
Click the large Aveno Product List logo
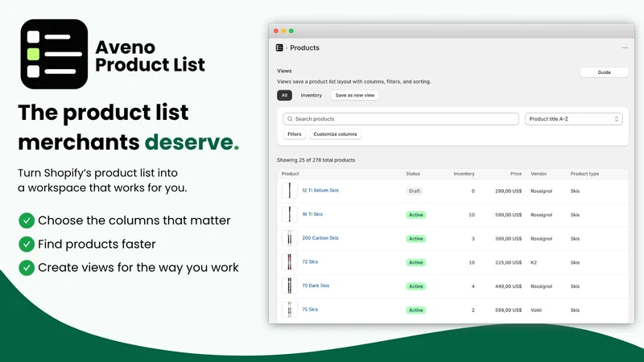pos(54,54)
